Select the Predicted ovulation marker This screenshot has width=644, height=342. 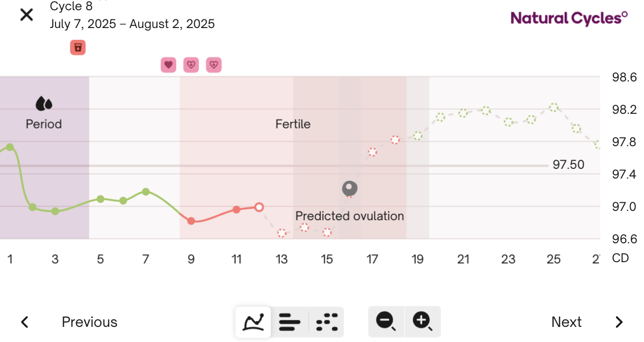(350, 189)
